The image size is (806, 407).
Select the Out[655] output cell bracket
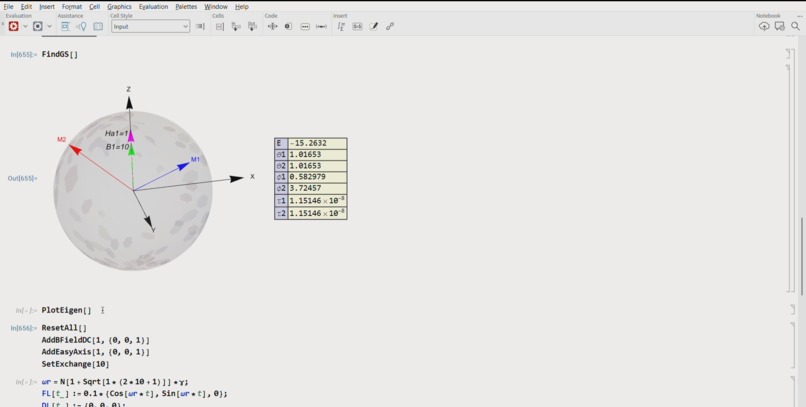click(x=789, y=178)
